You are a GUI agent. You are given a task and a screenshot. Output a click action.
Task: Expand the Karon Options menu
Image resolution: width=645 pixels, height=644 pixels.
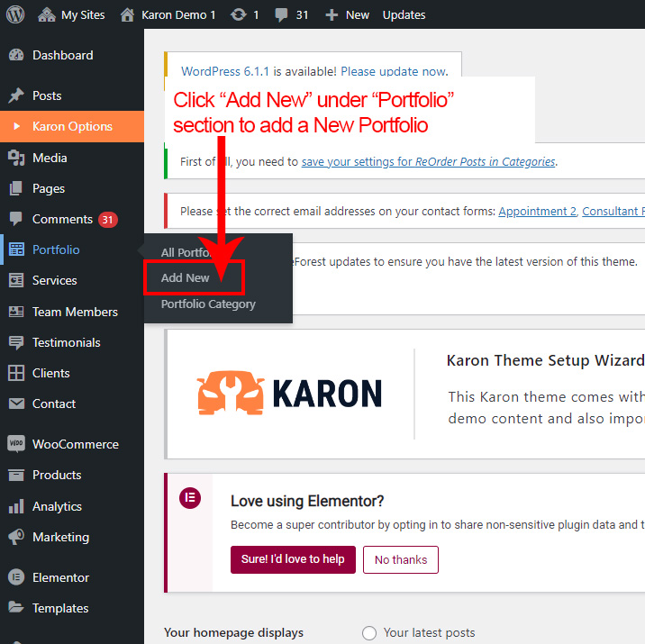72,126
